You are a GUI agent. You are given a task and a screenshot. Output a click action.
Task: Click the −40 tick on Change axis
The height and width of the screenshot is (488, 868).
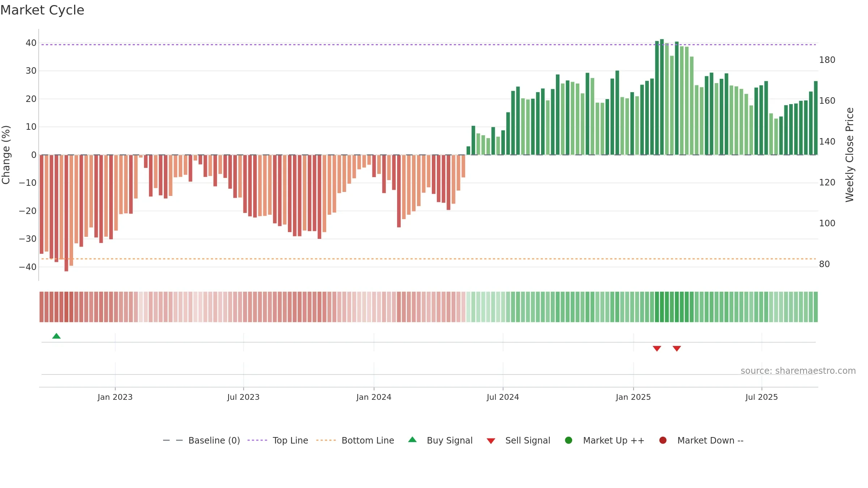[x=28, y=267]
